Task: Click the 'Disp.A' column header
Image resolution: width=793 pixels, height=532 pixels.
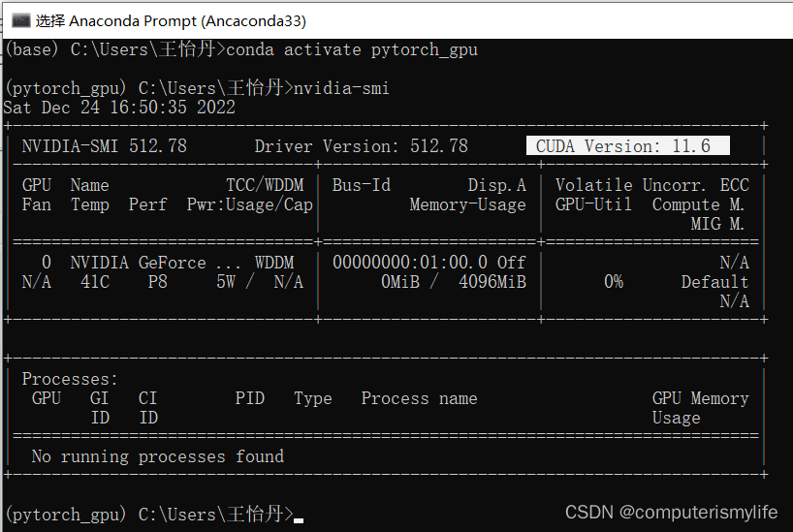Action: pos(496,185)
